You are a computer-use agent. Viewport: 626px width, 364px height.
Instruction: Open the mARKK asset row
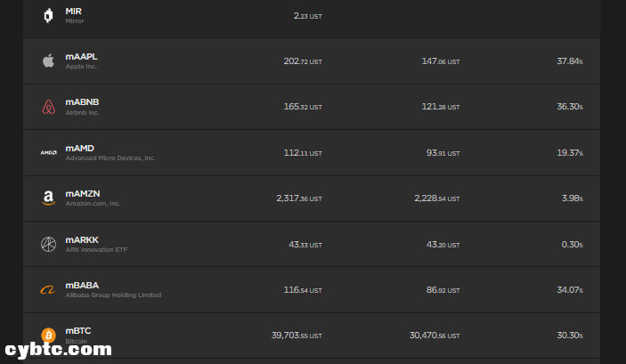pyautogui.click(x=82, y=239)
